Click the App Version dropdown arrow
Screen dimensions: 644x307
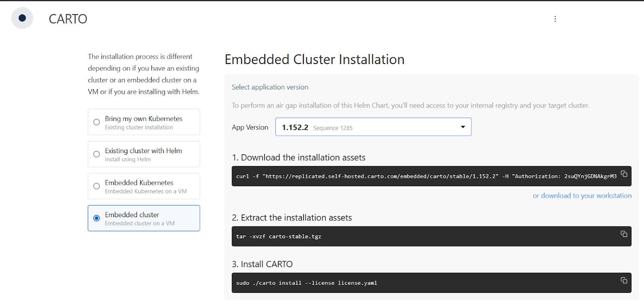click(463, 127)
